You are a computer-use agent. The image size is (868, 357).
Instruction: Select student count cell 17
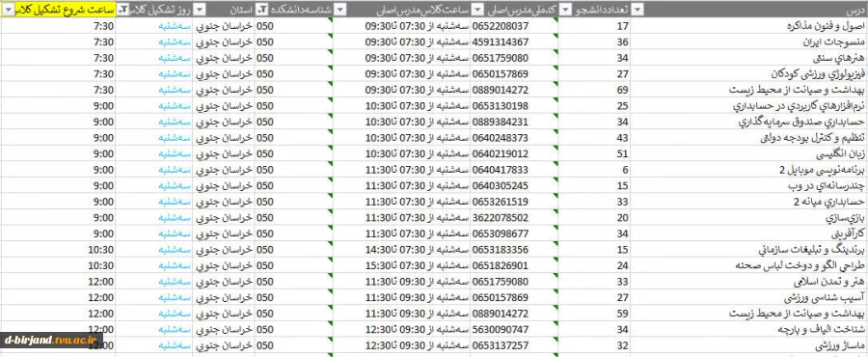[x=594, y=26]
